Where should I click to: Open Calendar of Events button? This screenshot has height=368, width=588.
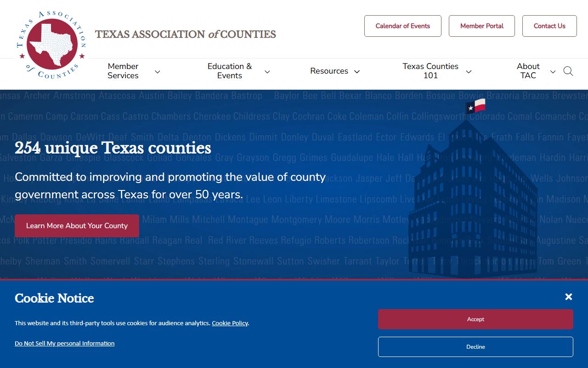pos(403,26)
